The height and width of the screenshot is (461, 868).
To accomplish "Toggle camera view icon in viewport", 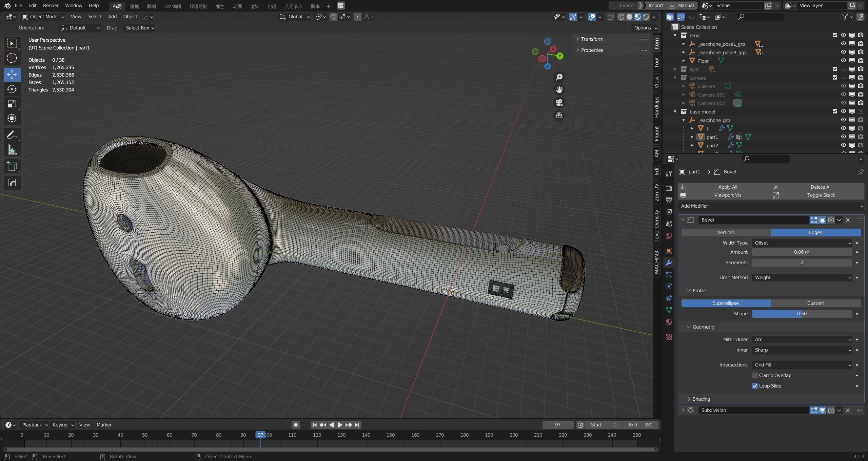I will [559, 103].
